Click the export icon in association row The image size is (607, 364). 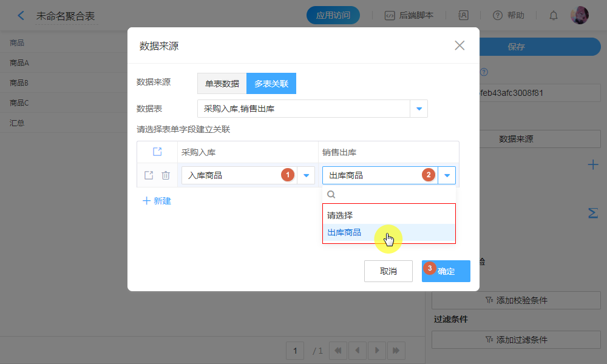coord(149,175)
